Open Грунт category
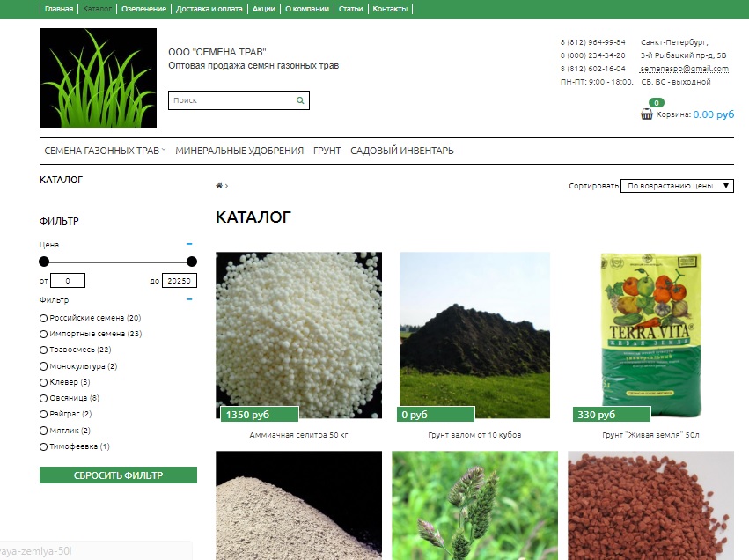 (327, 151)
